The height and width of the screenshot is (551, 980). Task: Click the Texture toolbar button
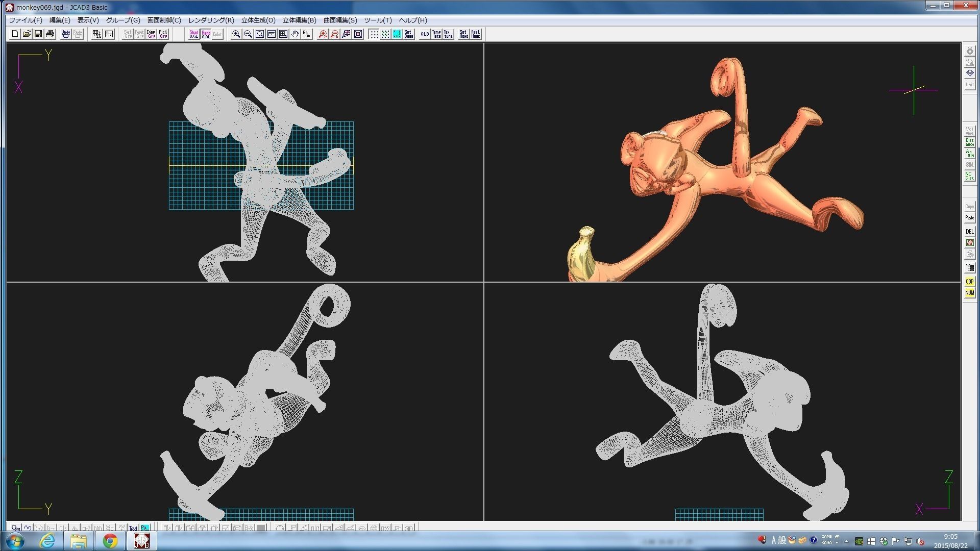(x=448, y=34)
